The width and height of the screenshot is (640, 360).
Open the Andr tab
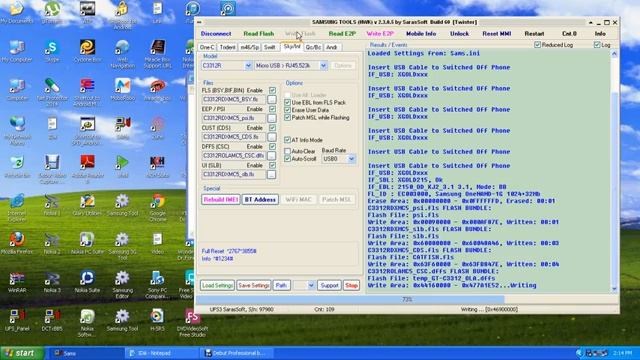pyautogui.click(x=331, y=47)
